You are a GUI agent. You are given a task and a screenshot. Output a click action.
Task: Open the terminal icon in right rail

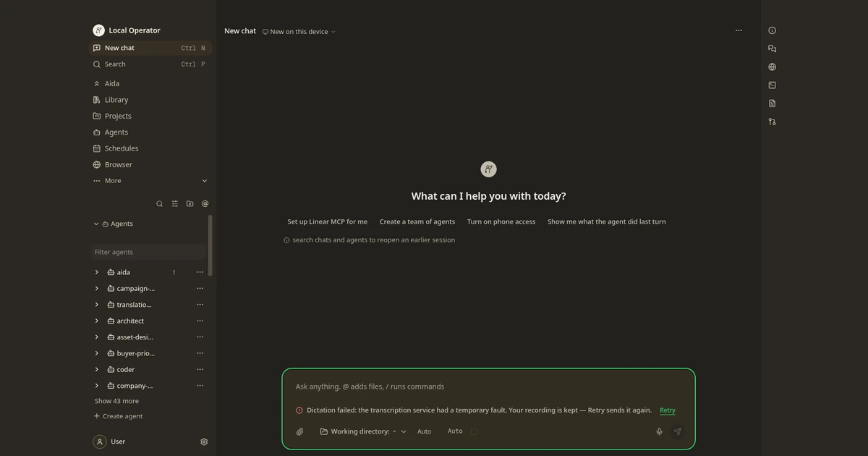(772, 85)
